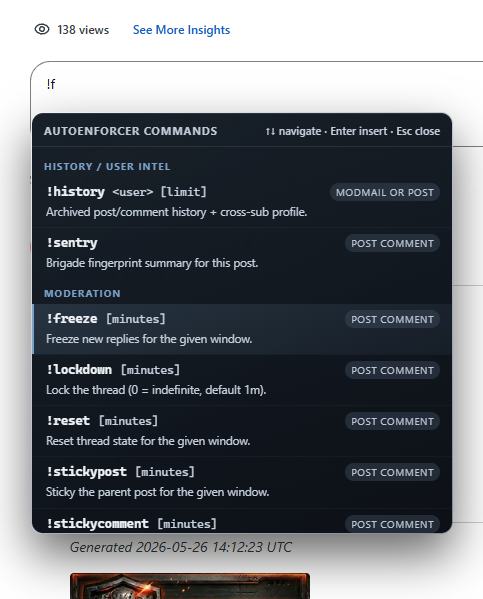Click POST COMMENT badge beside !stickypost
The width and height of the screenshot is (483, 599).
392,473
